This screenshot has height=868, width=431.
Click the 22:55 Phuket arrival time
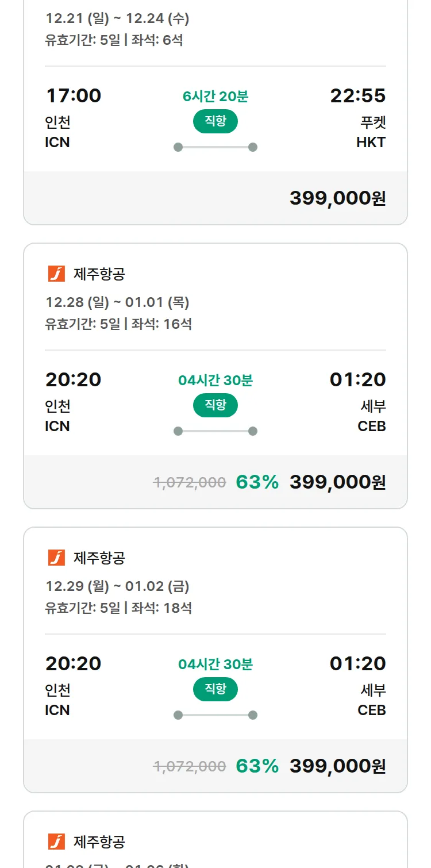click(357, 95)
